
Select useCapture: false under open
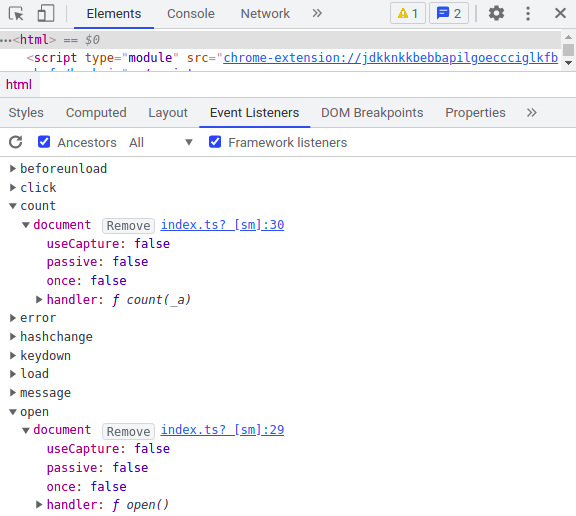click(108, 448)
